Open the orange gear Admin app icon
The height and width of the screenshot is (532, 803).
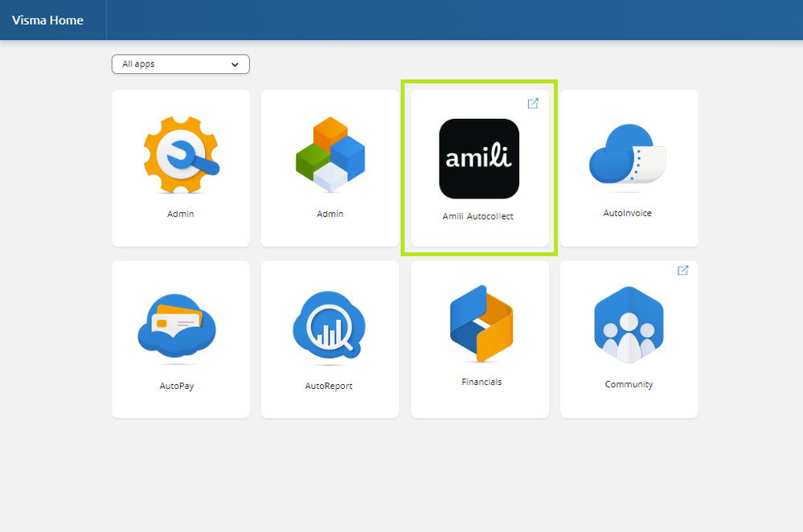182,154
